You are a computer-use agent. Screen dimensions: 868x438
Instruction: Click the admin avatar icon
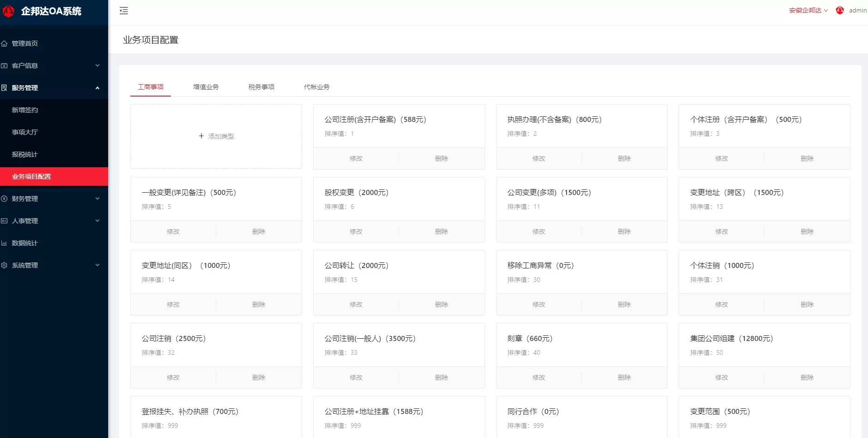pos(840,10)
